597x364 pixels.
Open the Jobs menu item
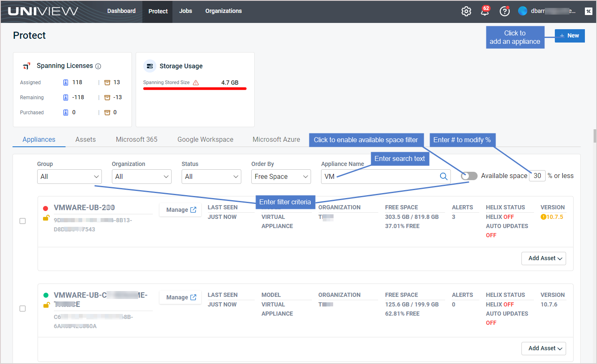point(185,11)
